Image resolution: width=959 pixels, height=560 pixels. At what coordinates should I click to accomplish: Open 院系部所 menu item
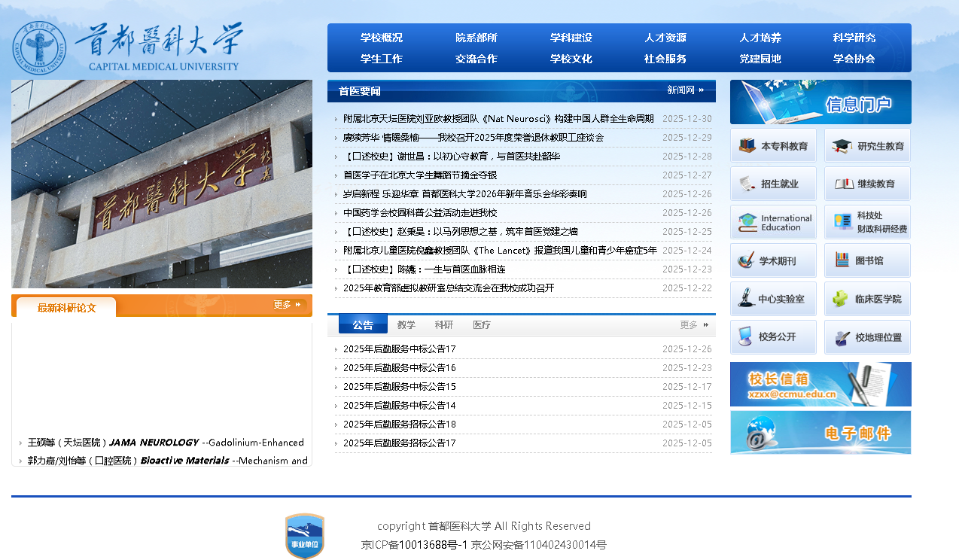[x=476, y=38]
